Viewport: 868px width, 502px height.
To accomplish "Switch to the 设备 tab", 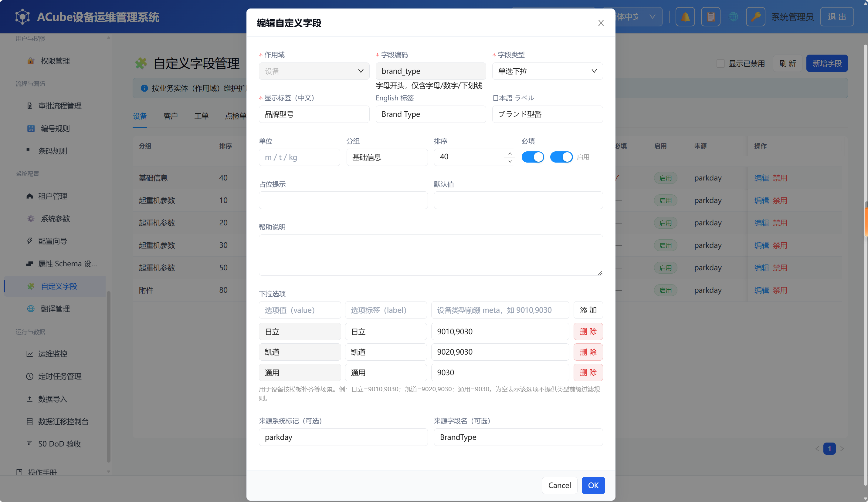I will 140,116.
